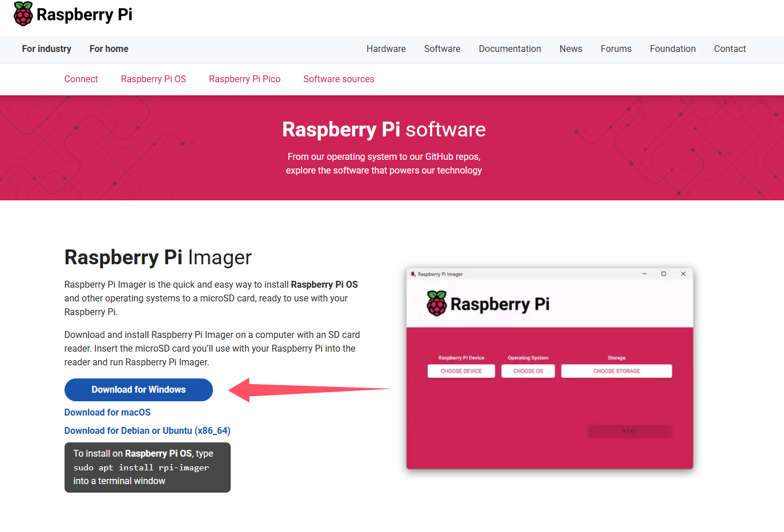This screenshot has width=784, height=532.
Task: Click the sudo apt install rpi-imager command
Action: (141, 467)
